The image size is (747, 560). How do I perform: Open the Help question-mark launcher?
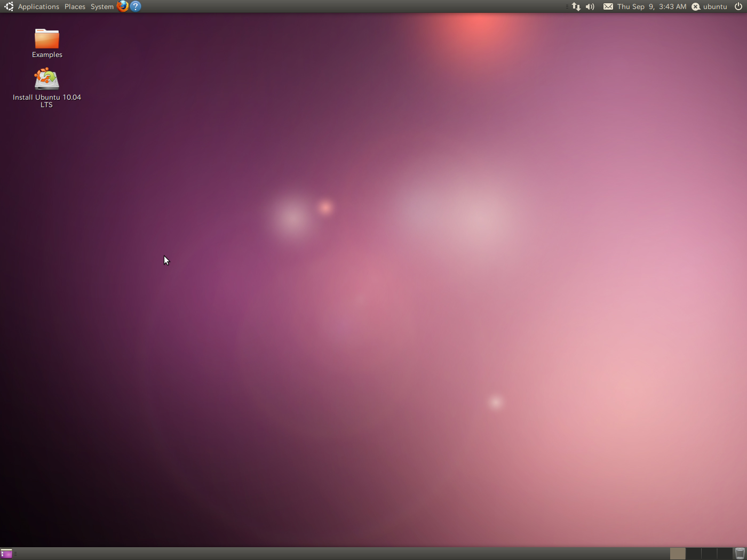point(136,6)
